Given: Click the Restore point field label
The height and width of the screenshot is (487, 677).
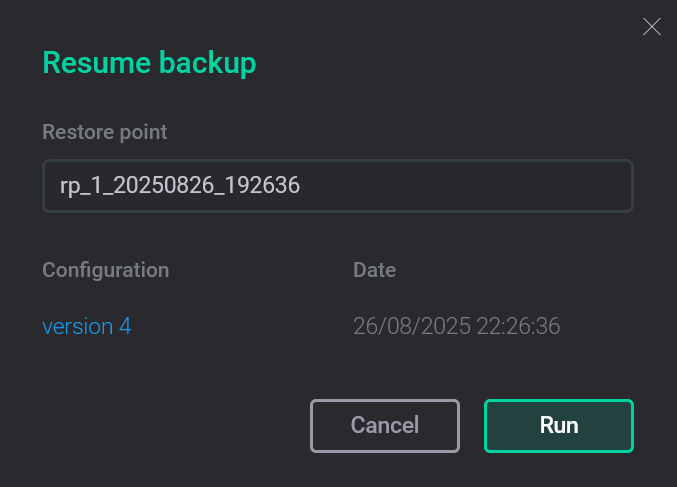Looking at the screenshot, I should 105,131.
